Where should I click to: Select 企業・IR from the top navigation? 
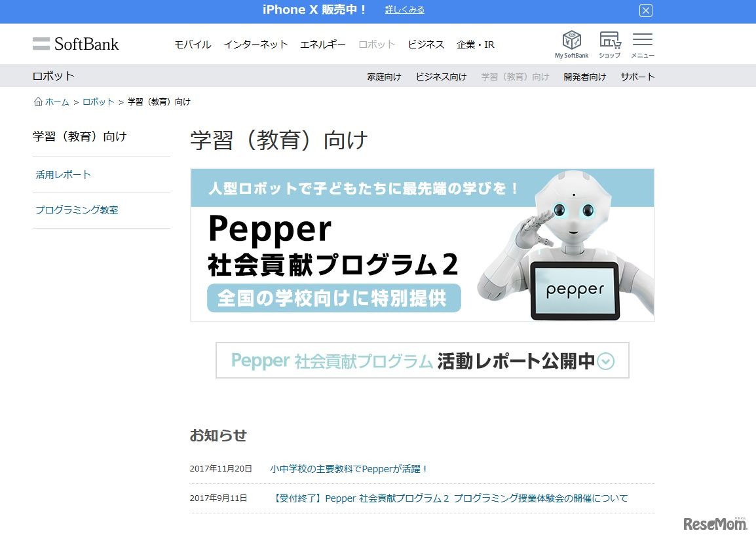pos(476,44)
